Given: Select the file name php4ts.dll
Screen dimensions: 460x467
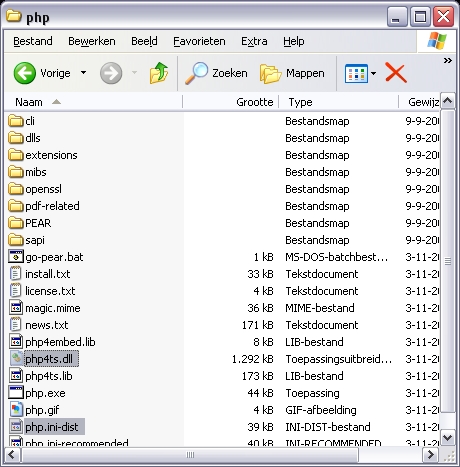Looking at the screenshot, I should click(x=49, y=359).
